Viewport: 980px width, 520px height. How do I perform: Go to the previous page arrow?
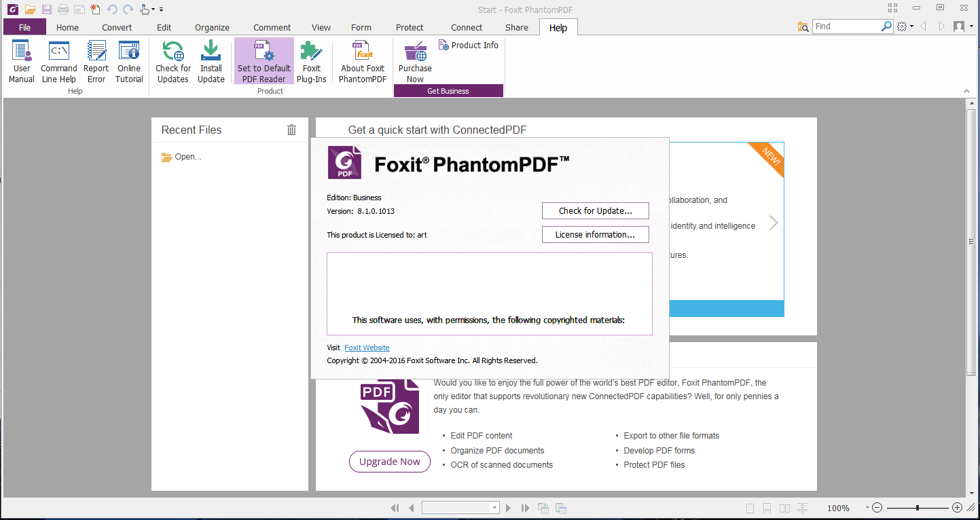(x=412, y=508)
